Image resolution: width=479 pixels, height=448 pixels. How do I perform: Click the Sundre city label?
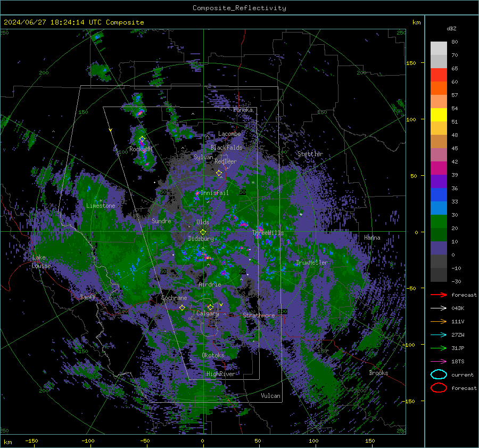(x=161, y=221)
